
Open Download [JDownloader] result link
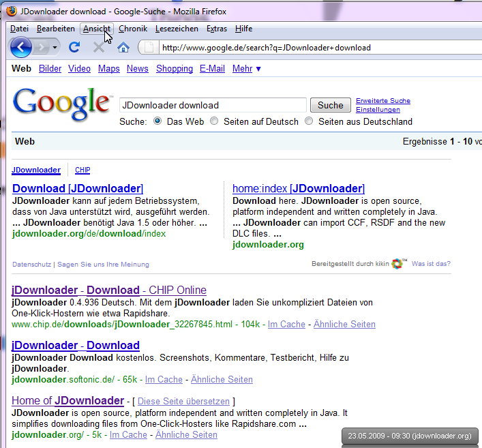(78, 188)
